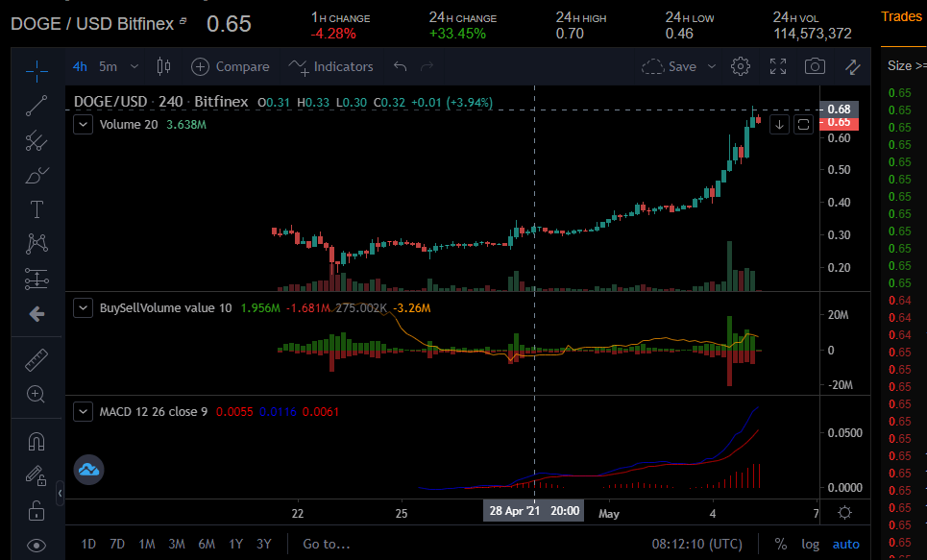The width and height of the screenshot is (927, 560).
Task: Click the Volume value 3.638M
Action: tap(186, 125)
